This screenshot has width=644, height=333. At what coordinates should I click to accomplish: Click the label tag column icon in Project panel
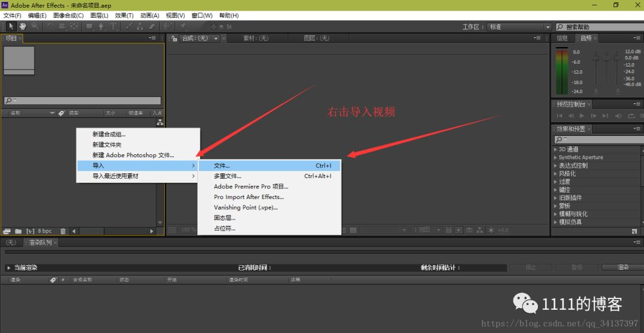(61, 113)
